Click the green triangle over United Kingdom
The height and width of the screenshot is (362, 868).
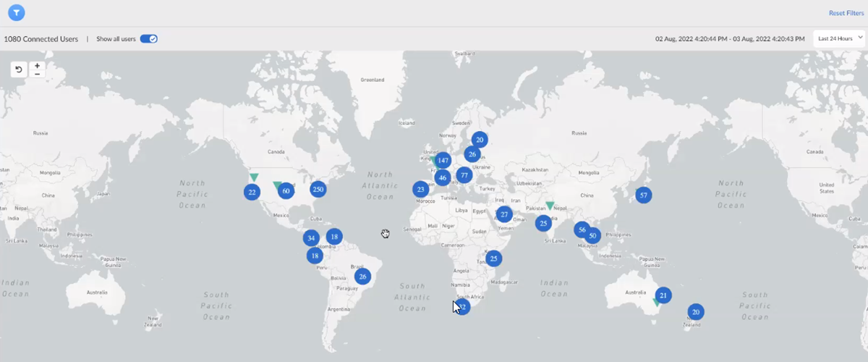point(433,160)
